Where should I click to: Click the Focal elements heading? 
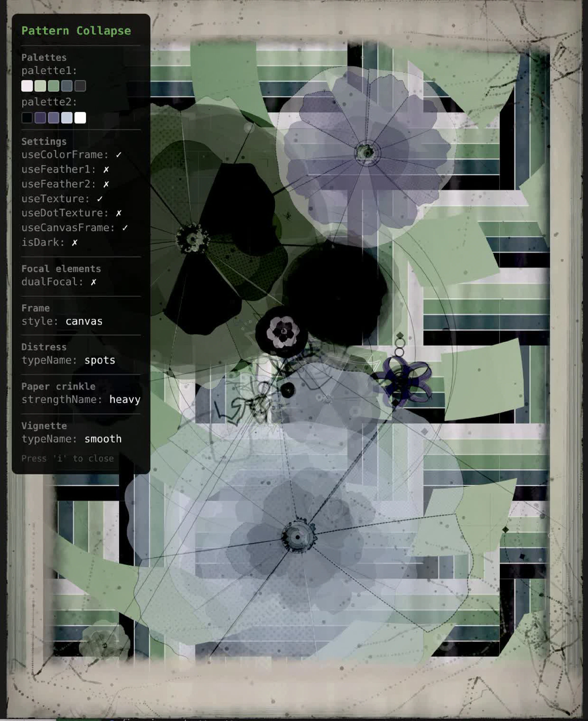(x=61, y=269)
